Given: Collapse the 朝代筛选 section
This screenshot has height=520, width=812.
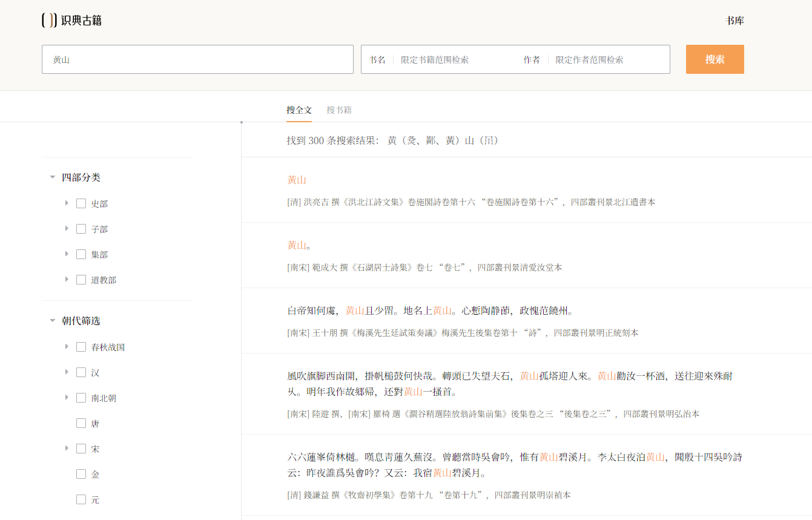Looking at the screenshot, I should point(52,321).
